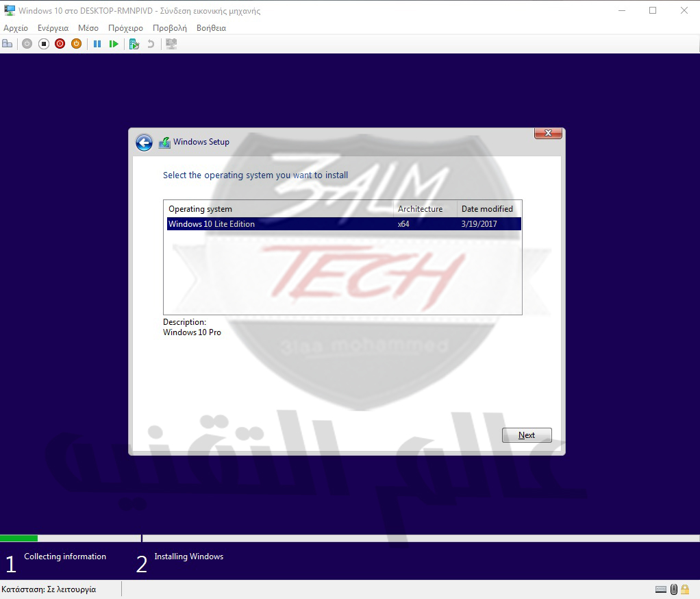This screenshot has height=599, width=700.
Task: Click the Windows Setup title icon
Action: pyautogui.click(x=165, y=143)
